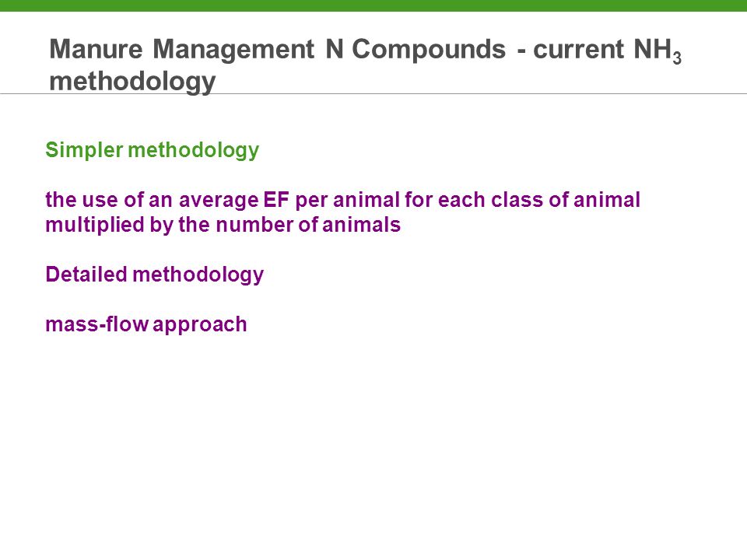Select the 'mass-flow approach' line
This screenshot has width=747, height=560.
pyautogui.click(x=146, y=325)
